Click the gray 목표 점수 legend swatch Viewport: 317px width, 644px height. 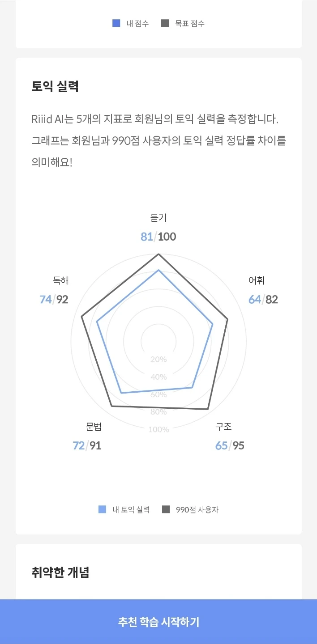(x=165, y=23)
